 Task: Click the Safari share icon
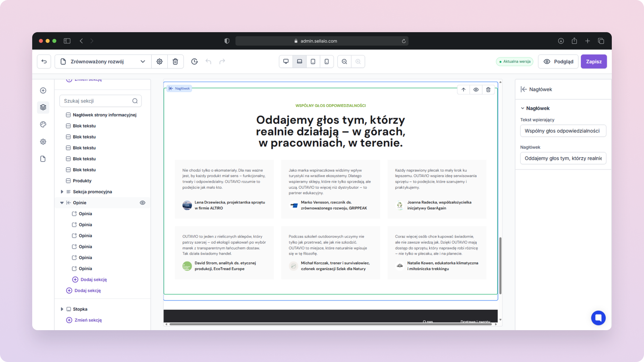click(x=574, y=41)
